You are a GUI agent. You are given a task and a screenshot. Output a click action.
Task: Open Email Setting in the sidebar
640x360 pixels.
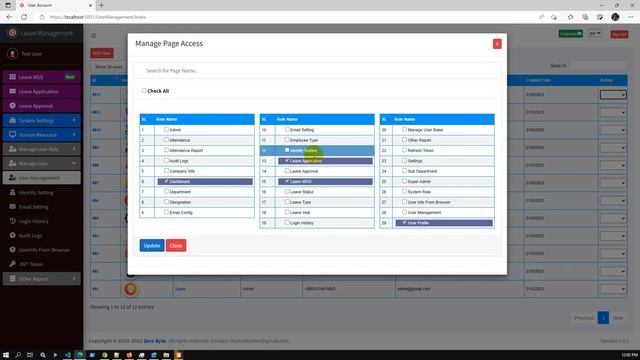(x=42, y=207)
